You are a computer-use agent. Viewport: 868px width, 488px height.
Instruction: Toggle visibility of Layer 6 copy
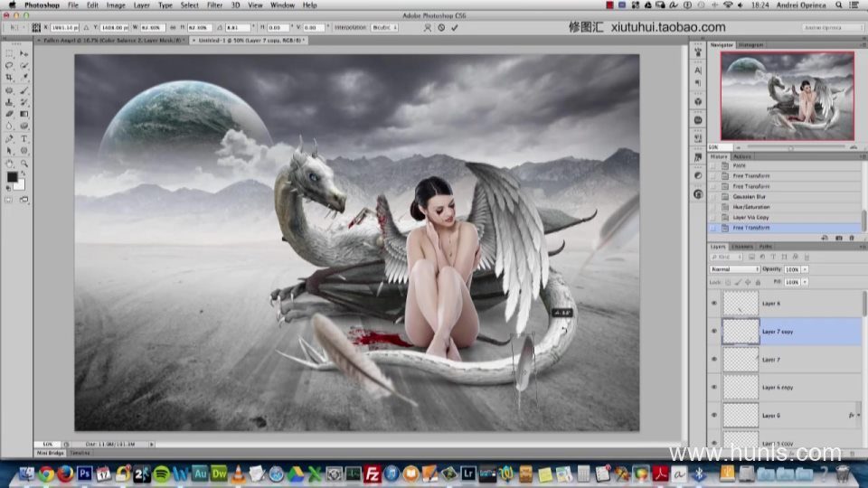(x=714, y=387)
